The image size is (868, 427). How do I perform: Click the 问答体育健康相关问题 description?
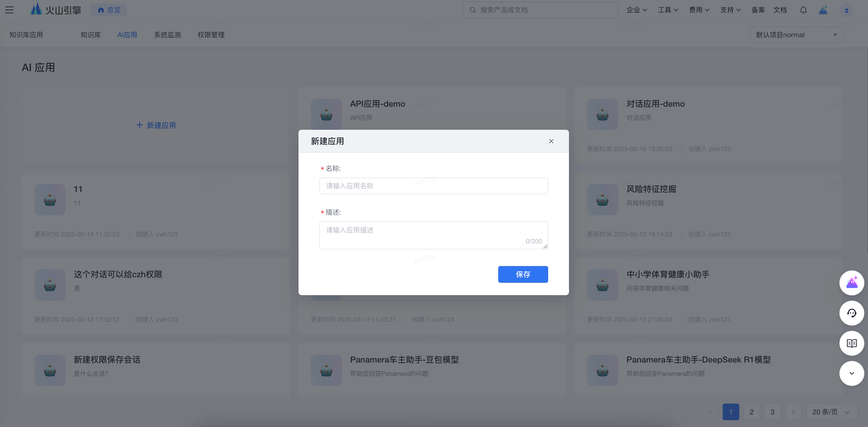(x=657, y=288)
